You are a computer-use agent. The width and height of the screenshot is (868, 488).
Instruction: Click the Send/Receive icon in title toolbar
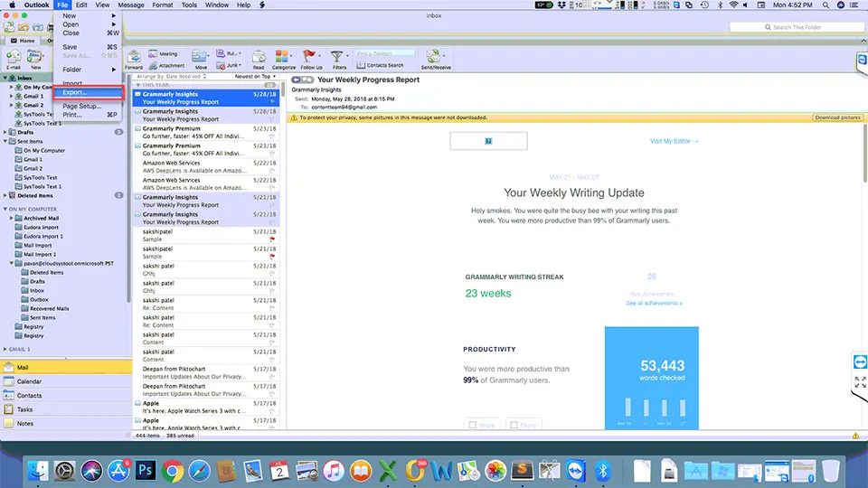[x=9, y=27]
